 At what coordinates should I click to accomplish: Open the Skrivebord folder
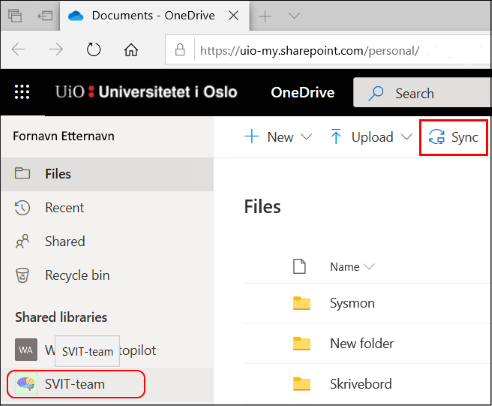click(x=361, y=384)
